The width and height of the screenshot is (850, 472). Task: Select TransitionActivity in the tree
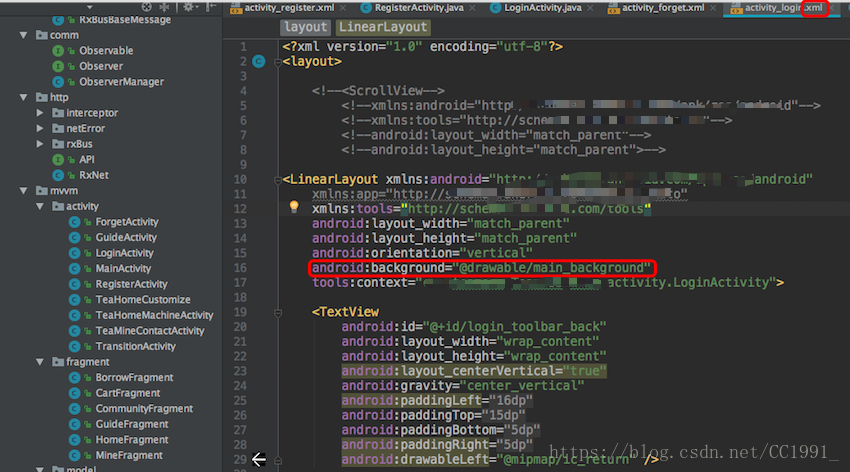136,347
